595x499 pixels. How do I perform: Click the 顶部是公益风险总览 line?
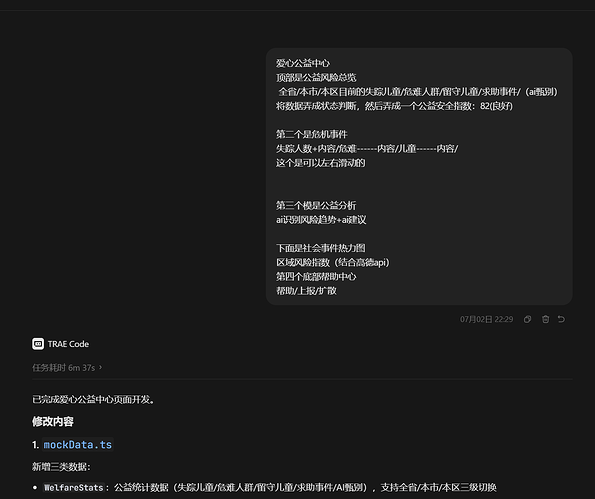pyautogui.click(x=316, y=77)
